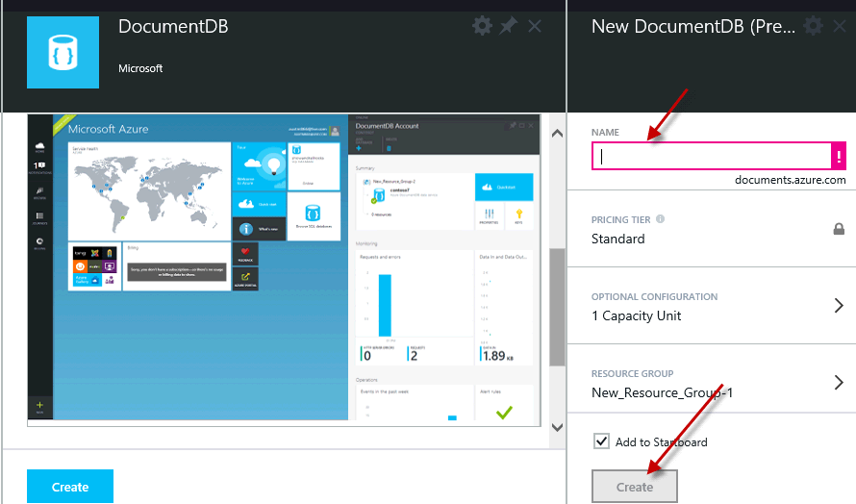
Task: Click the Microsoft publisher label
Action: click(x=140, y=68)
